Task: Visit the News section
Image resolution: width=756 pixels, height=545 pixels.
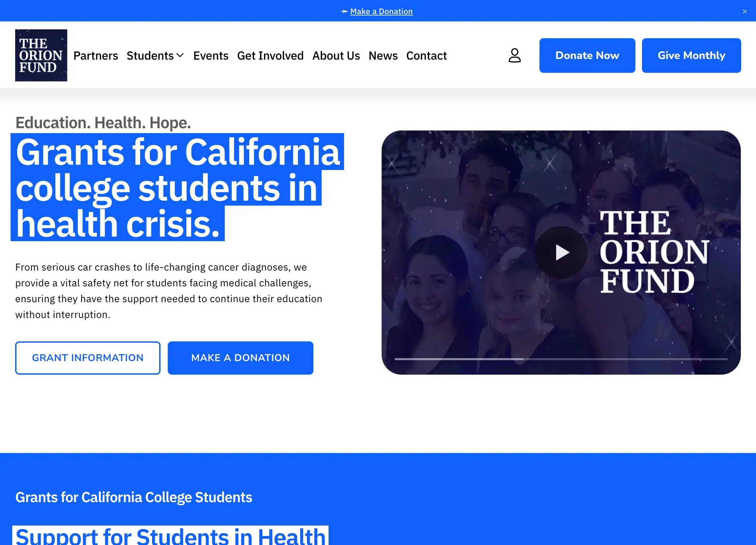Action: [x=383, y=56]
